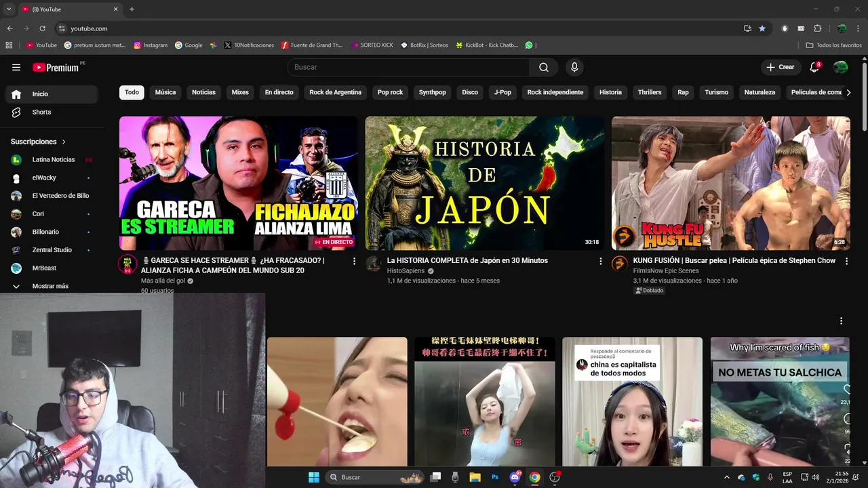Open 10Notificaciones bookmark
The height and width of the screenshot is (488, 868).
click(249, 45)
